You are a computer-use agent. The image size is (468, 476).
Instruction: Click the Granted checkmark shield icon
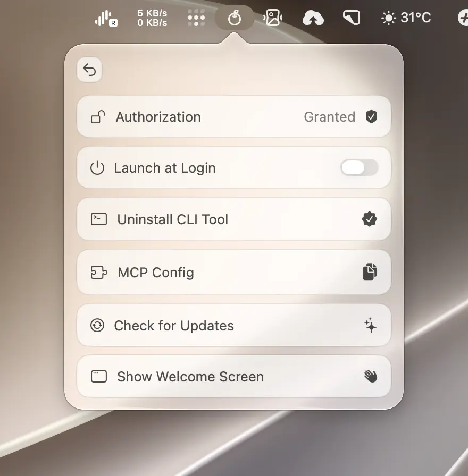pyautogui.click(x=371, y=117)
